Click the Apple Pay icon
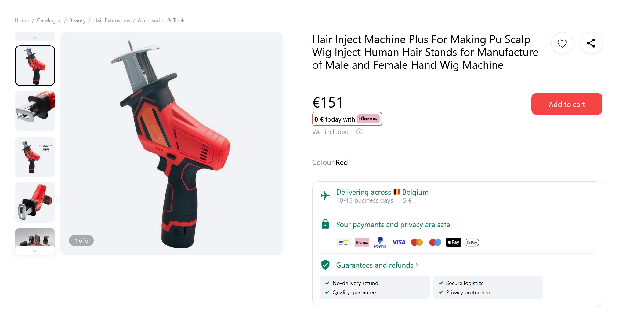The width and height of the screenshot is (644, 312). click(453, 242)
